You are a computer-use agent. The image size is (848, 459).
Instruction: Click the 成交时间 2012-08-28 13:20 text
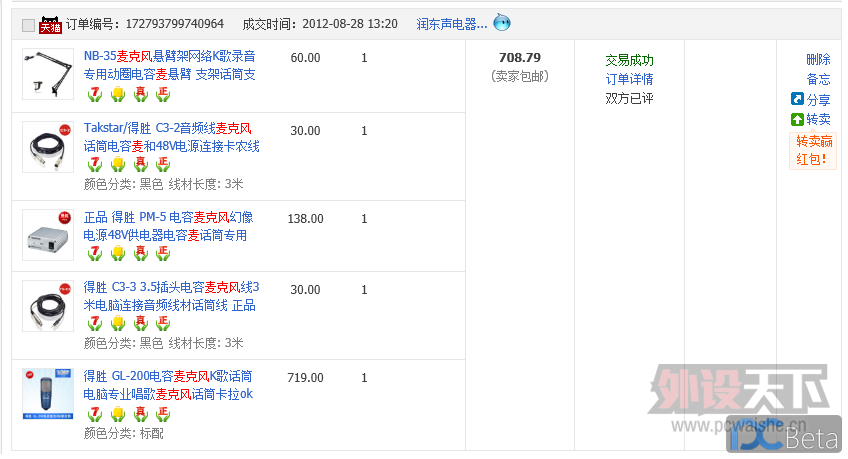coord(320,24)
